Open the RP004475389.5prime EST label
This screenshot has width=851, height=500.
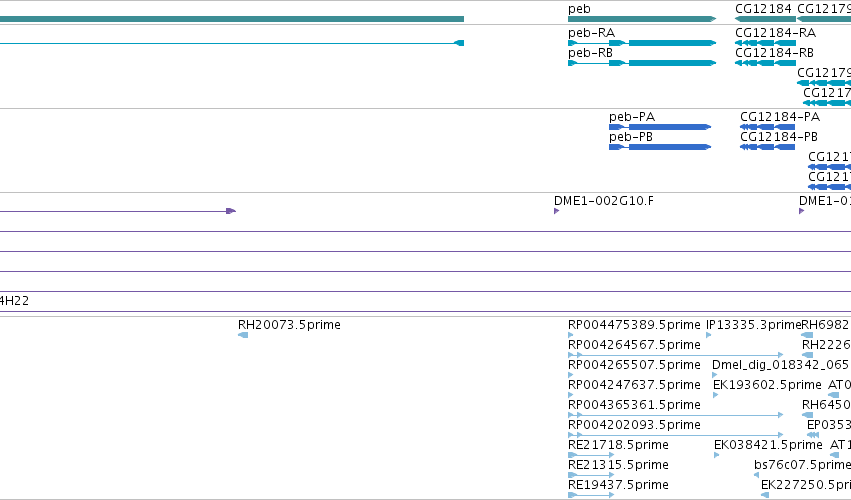coord(634,325)
